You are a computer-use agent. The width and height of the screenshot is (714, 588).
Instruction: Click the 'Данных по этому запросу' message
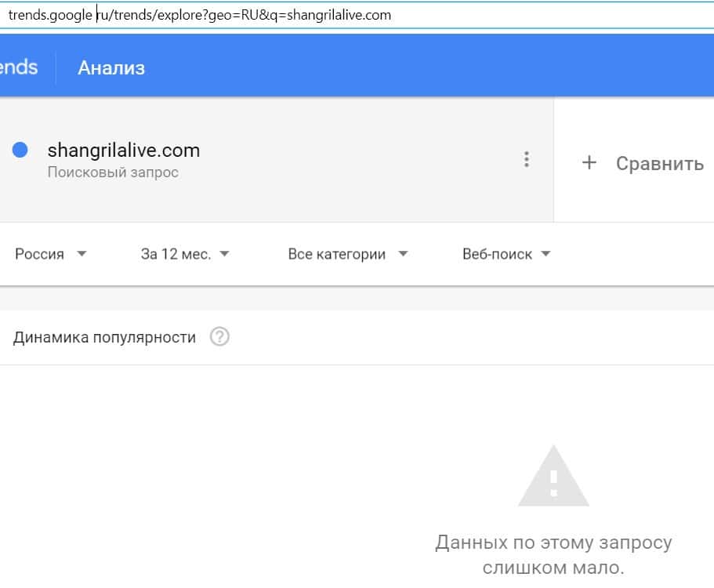(x=553, y=543)
